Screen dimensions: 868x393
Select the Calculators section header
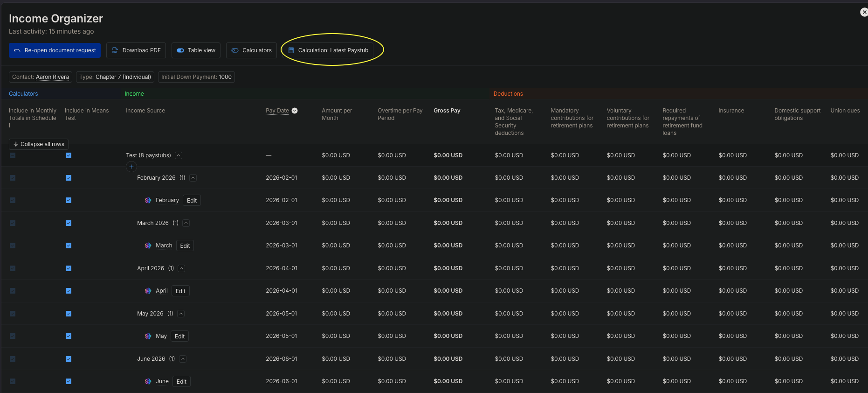point(23,94)
